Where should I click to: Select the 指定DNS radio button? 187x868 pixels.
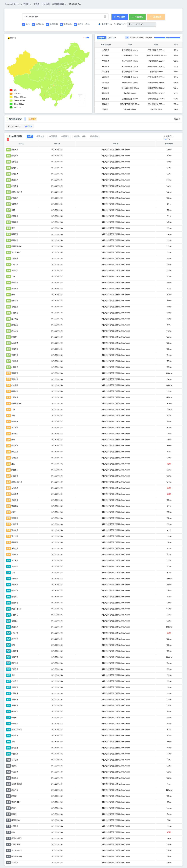(x=115, y=24)
